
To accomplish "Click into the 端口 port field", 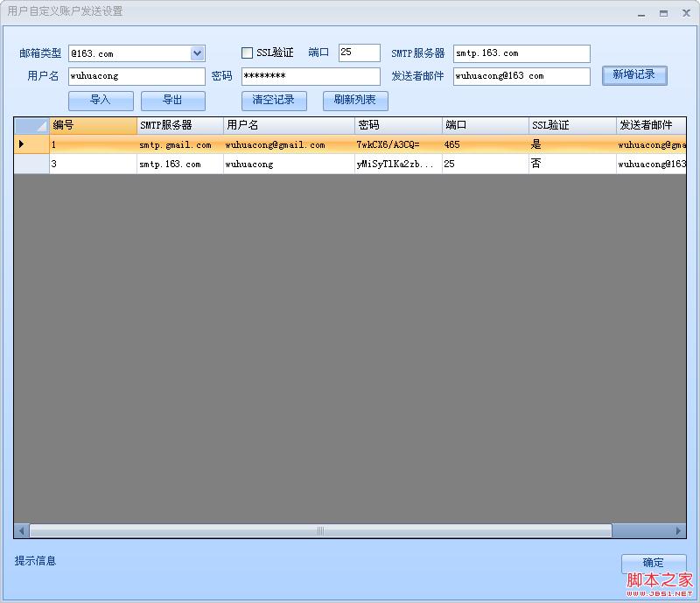I will [x=359, y=53].
